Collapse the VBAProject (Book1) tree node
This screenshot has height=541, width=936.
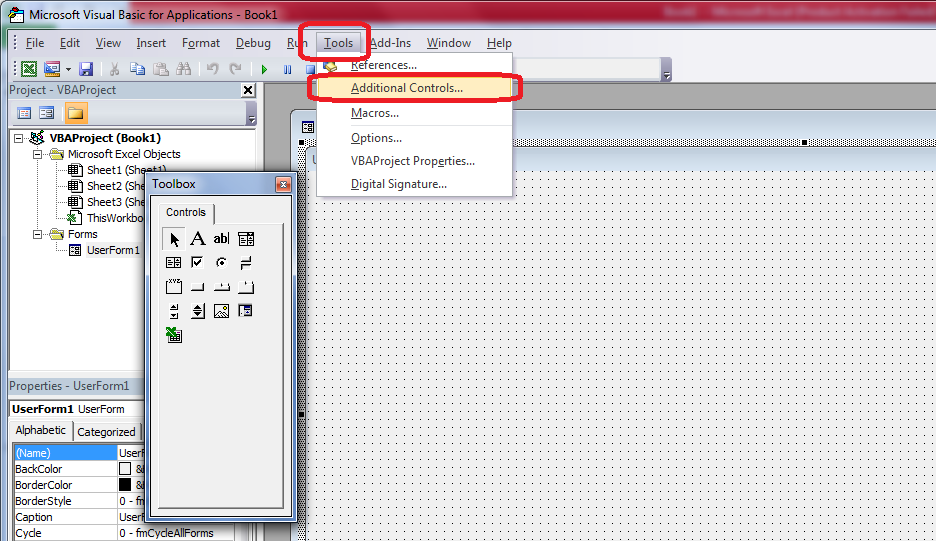[19, 138]
